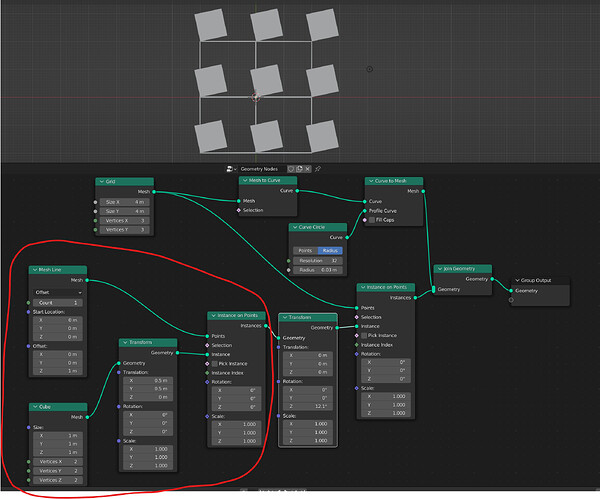Select Points mode in Curve Circle node
The image size is (600, 499).
tap(305, 251)
